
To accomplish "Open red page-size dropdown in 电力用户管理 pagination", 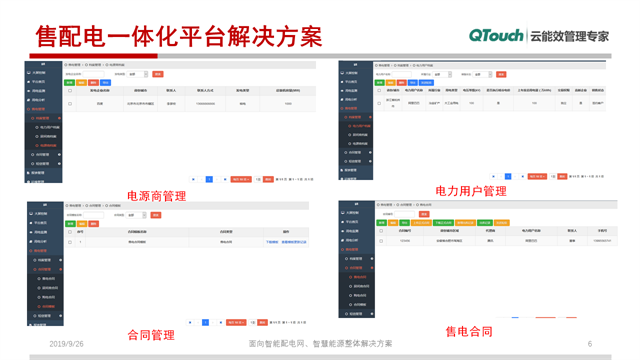I will 537,176.
